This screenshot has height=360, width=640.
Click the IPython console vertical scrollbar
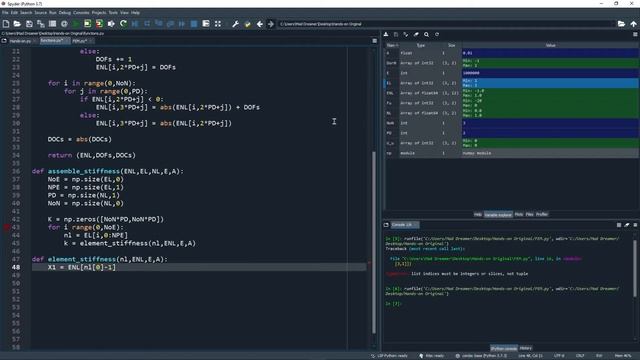coord(635,268)
